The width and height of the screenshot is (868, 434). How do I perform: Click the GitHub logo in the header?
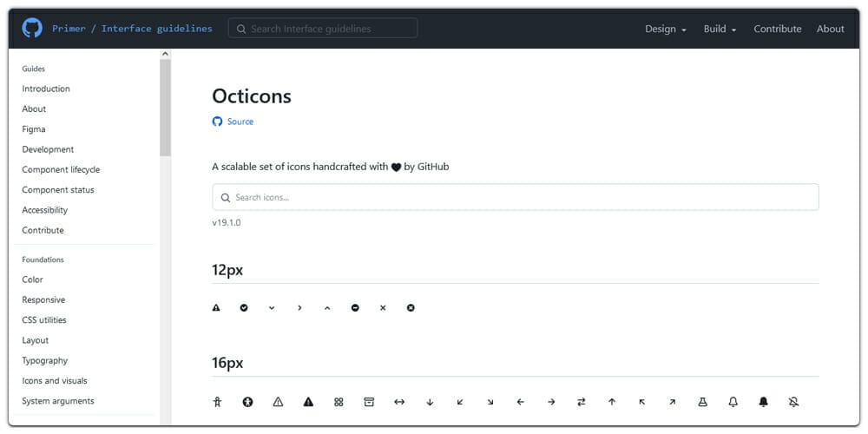click(31, 29)
